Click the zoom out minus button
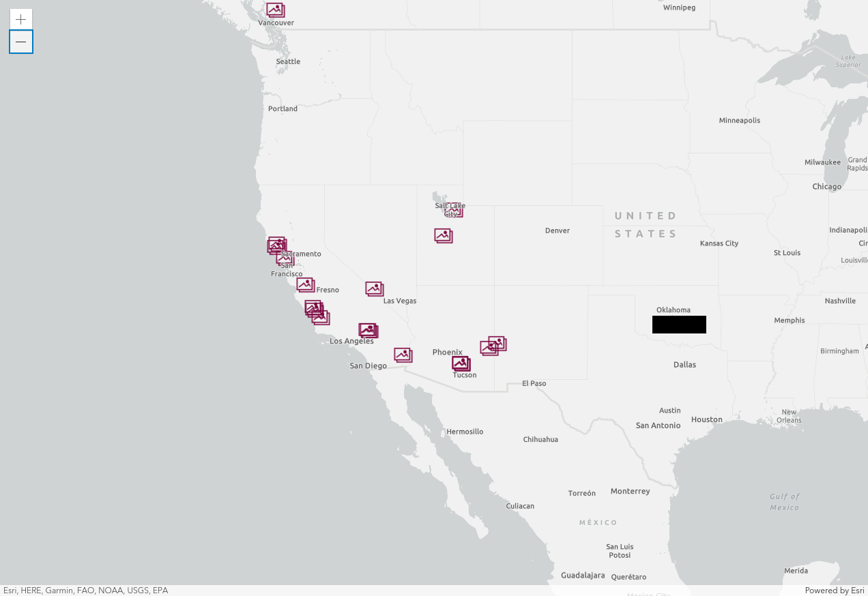This screenshot has height=596, width=868. 20,42
